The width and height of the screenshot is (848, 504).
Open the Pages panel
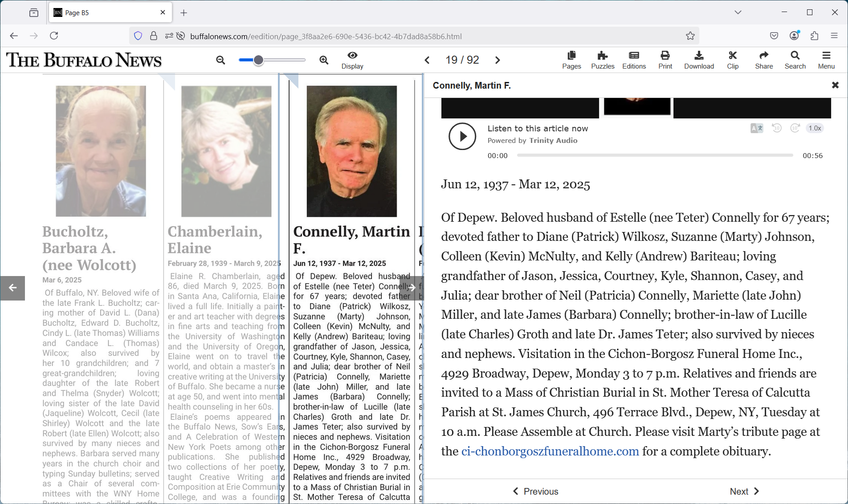tap(571, 60)
